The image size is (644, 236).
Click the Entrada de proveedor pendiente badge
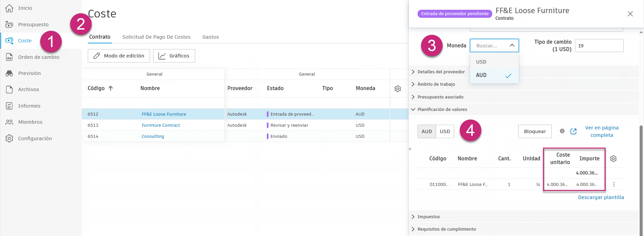click(x=455, y=14)
